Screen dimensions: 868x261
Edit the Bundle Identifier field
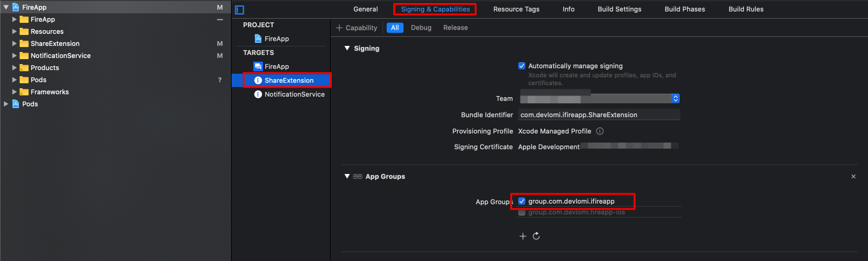(598, 115)
